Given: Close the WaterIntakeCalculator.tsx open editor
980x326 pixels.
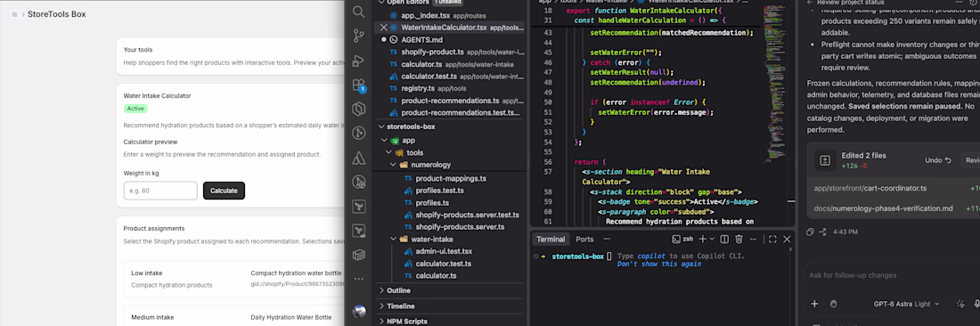Looking at the screenshot, I should pyautogui.click(x=384, y=28).
